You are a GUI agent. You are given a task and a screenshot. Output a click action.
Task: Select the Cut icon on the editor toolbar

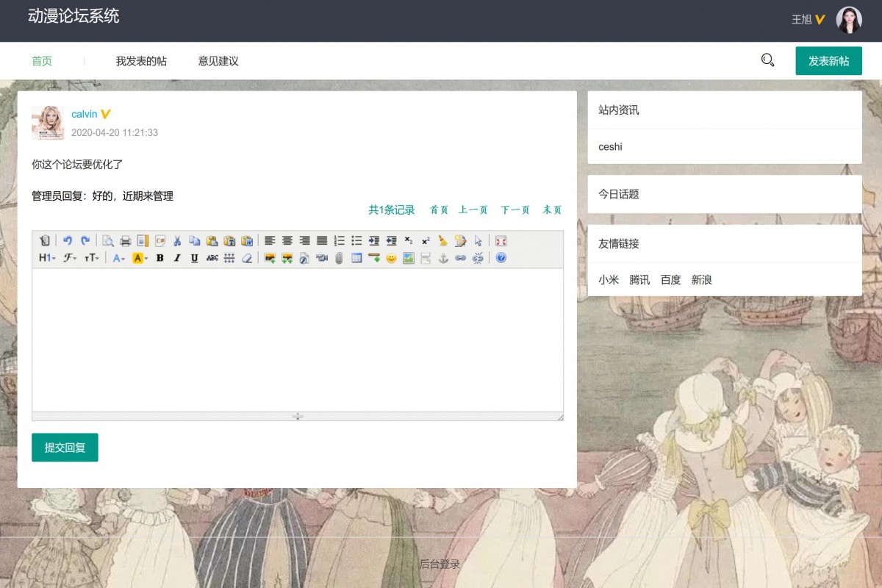177,240
